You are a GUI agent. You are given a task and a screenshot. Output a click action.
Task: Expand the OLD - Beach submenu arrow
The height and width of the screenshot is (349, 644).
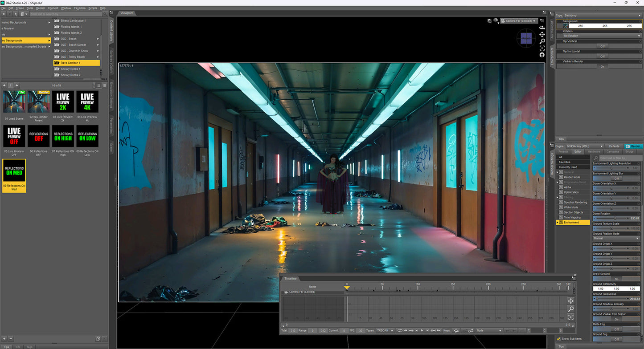click(98, 39)
